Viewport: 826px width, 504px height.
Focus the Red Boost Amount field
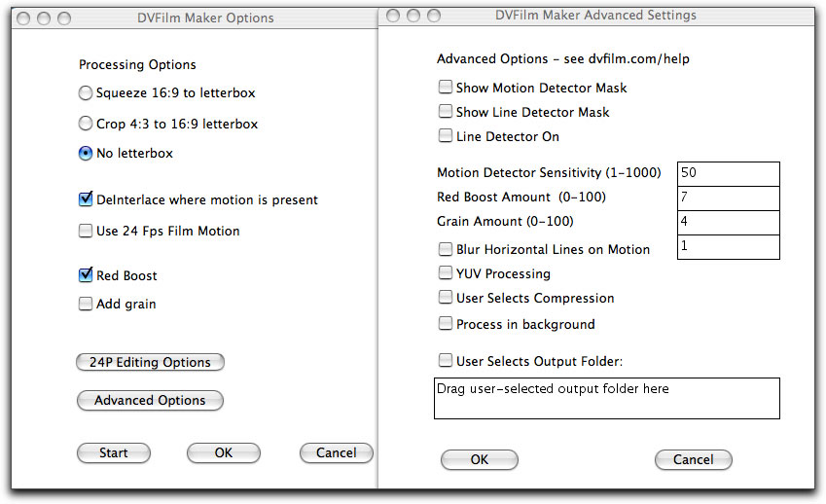tap(728, 198)
